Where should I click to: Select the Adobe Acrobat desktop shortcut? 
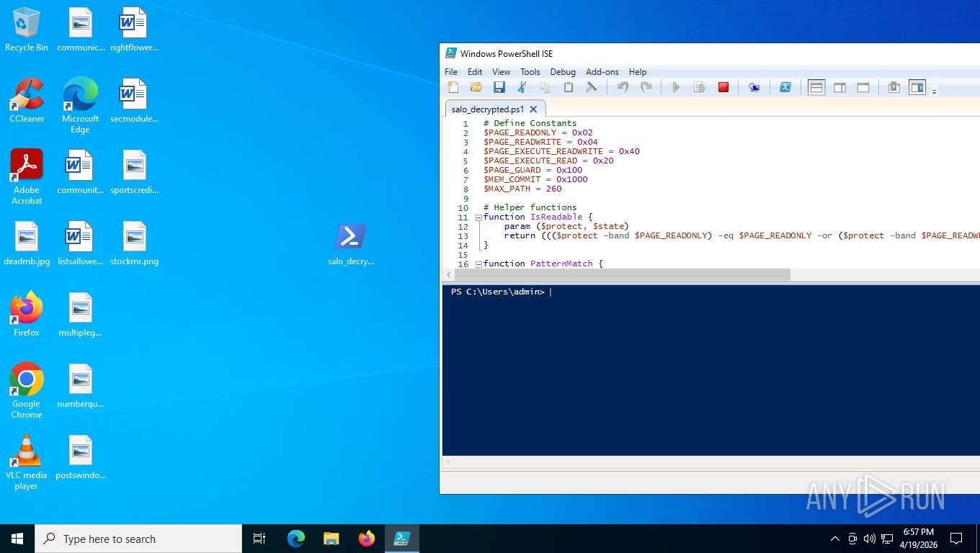click(27, 177)
